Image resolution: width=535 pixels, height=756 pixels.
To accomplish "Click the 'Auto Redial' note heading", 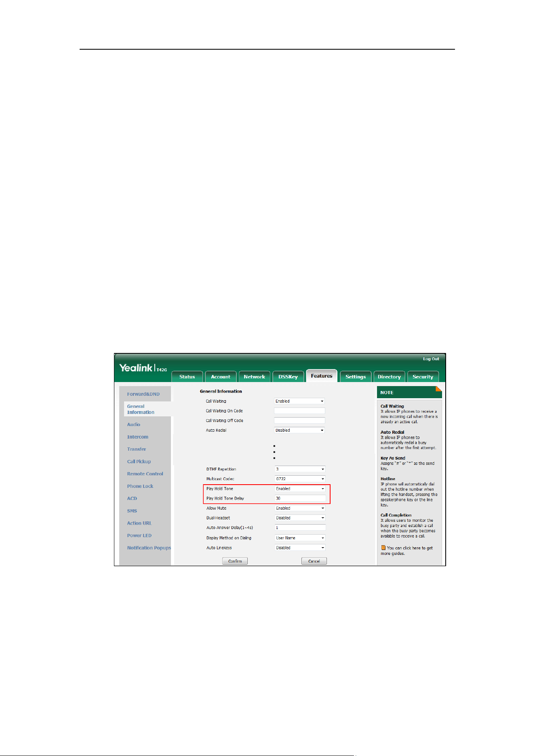I will 392,432.
